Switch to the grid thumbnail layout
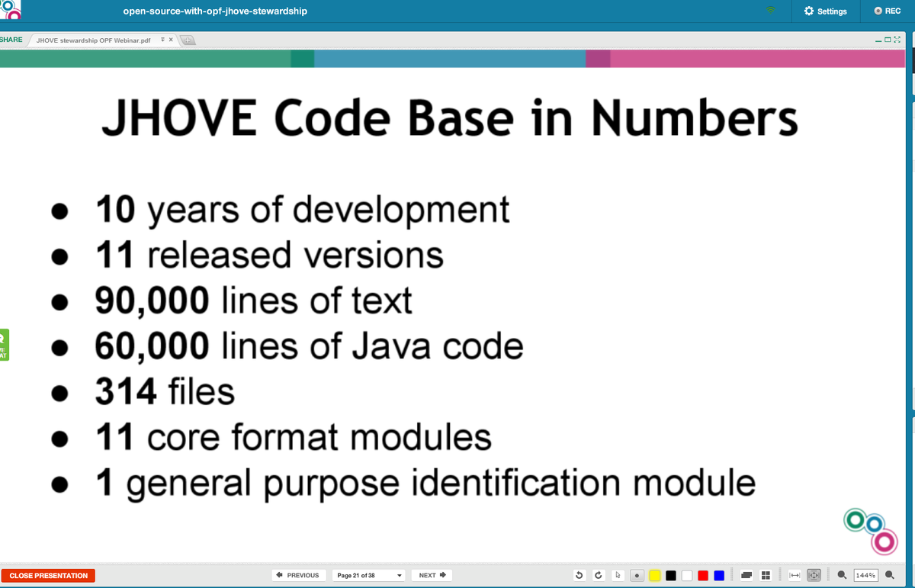This screenshot has width=915, height=588. click(766, 575)
